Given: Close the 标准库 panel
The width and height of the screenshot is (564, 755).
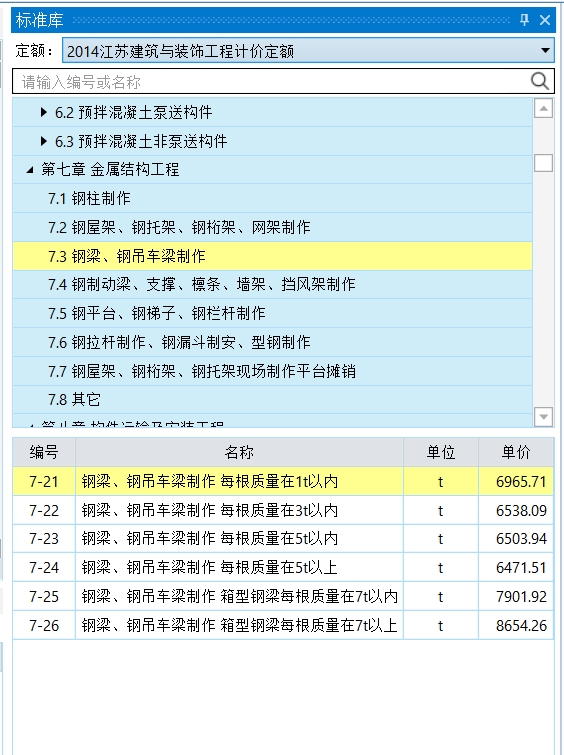Looking at the screenshot, I should (x=545, y=20).
